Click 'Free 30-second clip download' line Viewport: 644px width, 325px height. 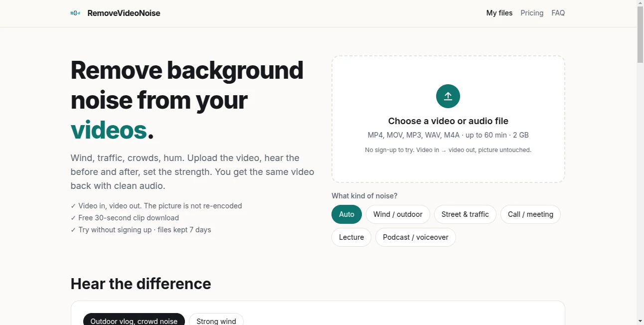(x=125, y=218)
